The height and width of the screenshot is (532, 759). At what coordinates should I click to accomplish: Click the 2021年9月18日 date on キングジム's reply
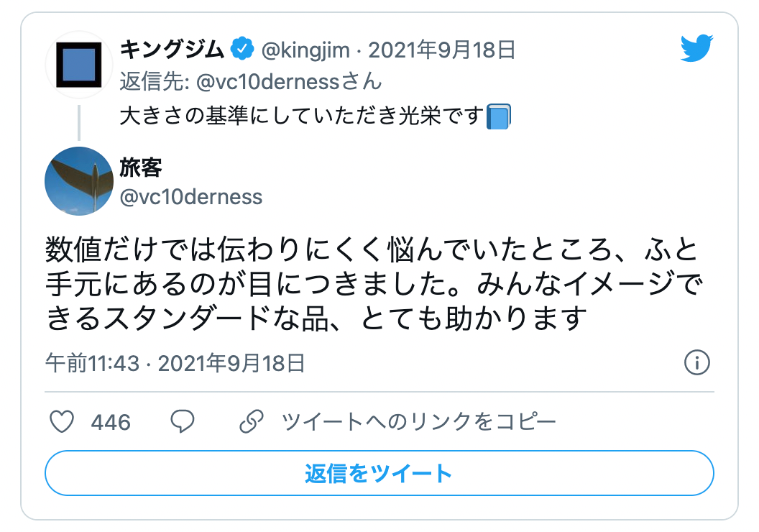point(443,49)
